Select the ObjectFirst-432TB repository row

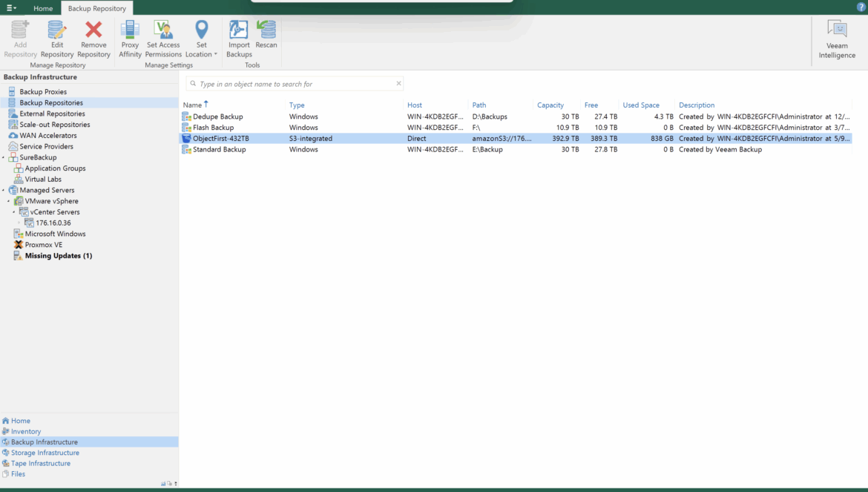(x=516, y=138)
